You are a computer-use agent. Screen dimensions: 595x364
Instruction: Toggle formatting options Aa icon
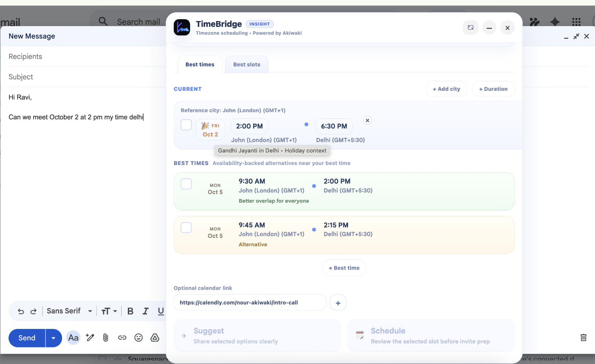tap(73, 337)
